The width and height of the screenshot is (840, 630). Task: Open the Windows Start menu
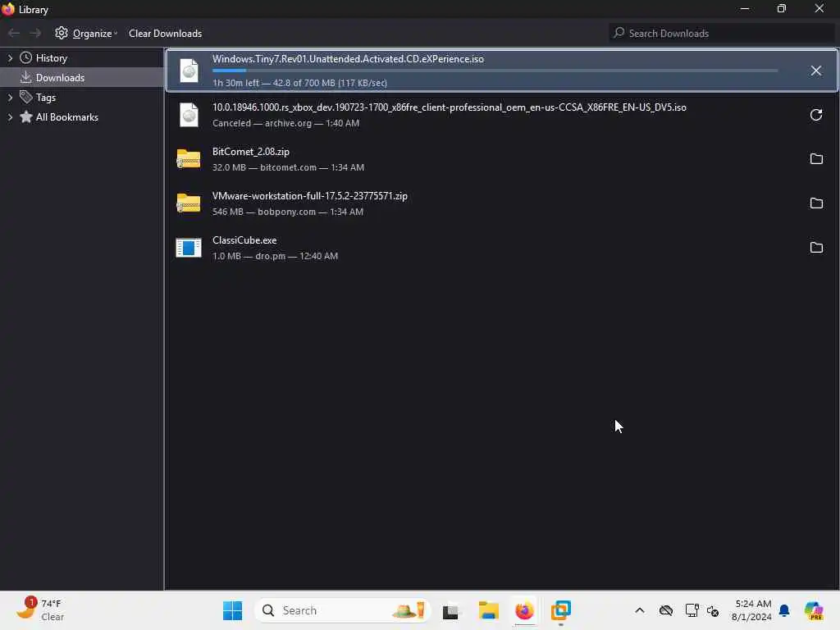[232, 610]
